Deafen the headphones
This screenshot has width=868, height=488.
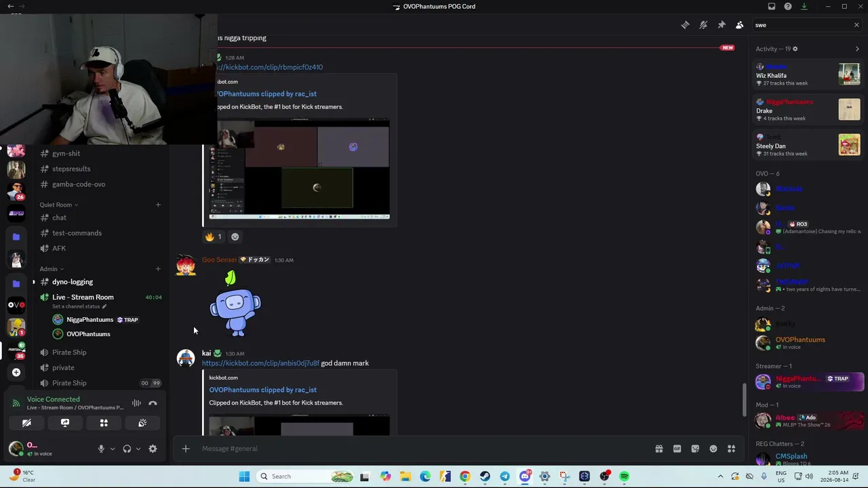[127, 449]
